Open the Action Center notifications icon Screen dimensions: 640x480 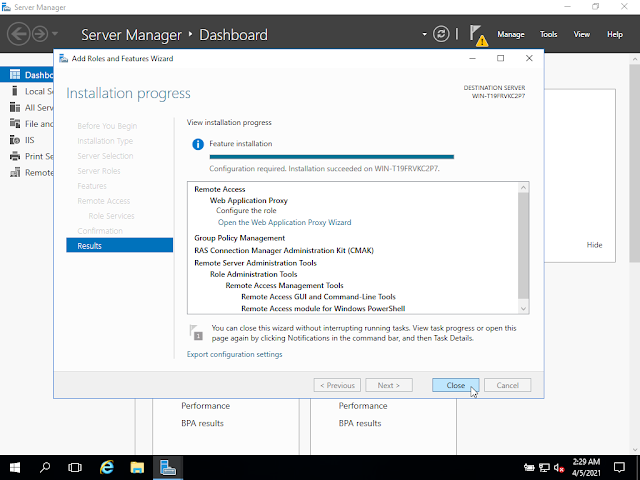619,467
